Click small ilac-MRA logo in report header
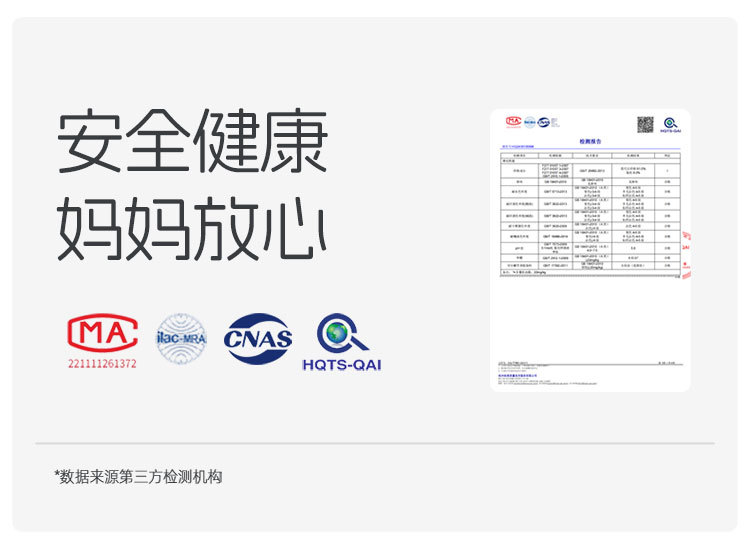Screen dimensions: 750x554 coord(529,122)
